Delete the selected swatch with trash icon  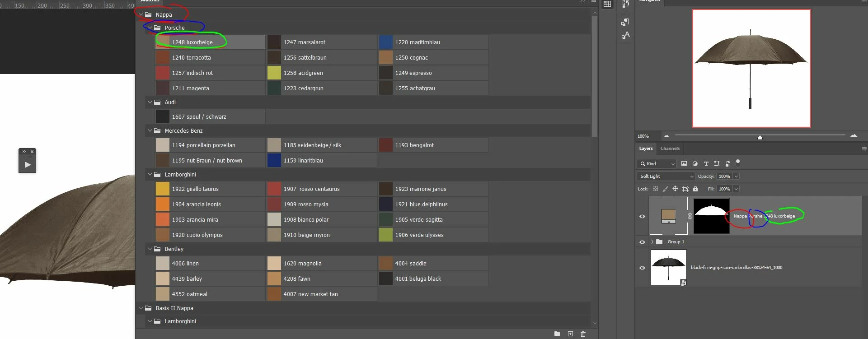tap(583, 334)
